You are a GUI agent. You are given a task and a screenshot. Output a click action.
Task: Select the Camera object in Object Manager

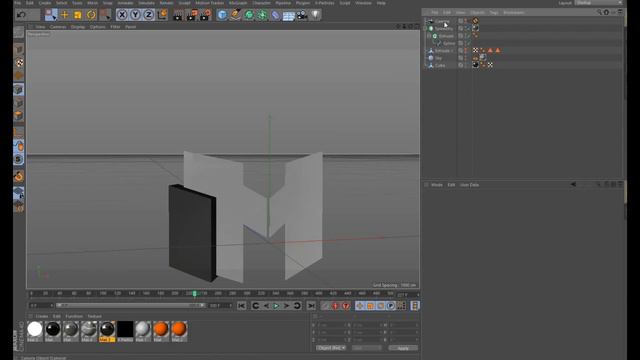[442, 21]
